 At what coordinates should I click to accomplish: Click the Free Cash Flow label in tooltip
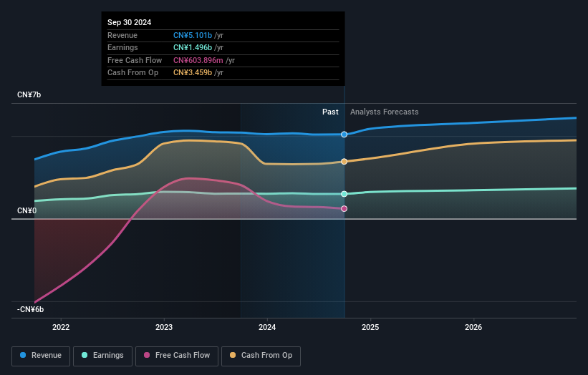135,60
